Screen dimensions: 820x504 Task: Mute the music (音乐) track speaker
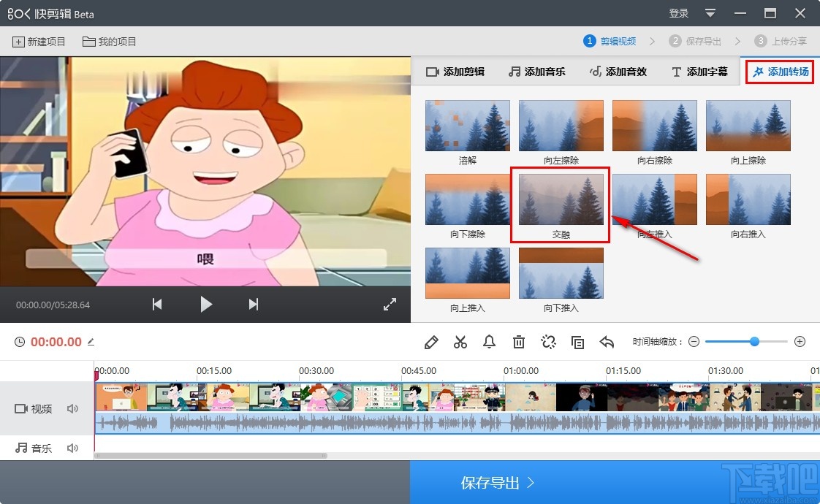pyautogui.click(x=72, y=448)
